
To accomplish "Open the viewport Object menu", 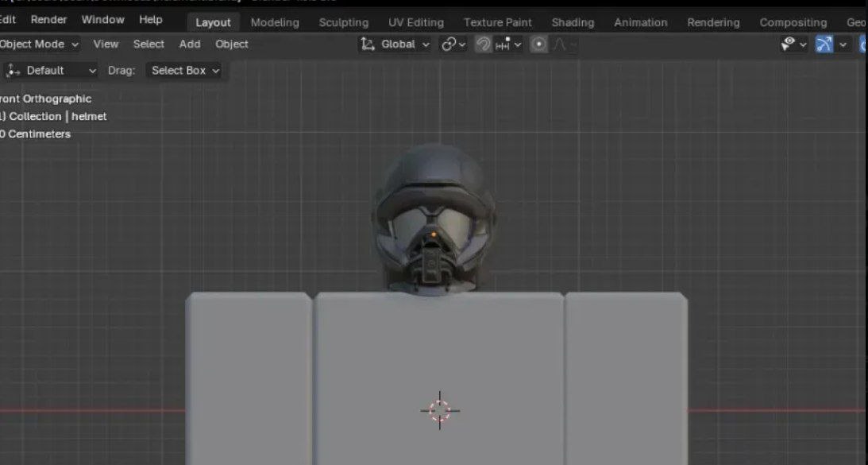I will (x=231, y=45).
